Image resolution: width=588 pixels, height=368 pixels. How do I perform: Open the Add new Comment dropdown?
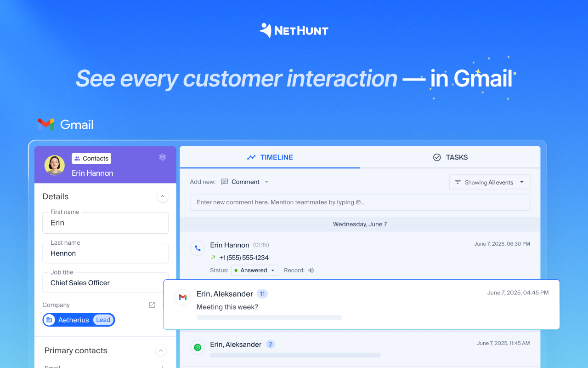[245, 182]
